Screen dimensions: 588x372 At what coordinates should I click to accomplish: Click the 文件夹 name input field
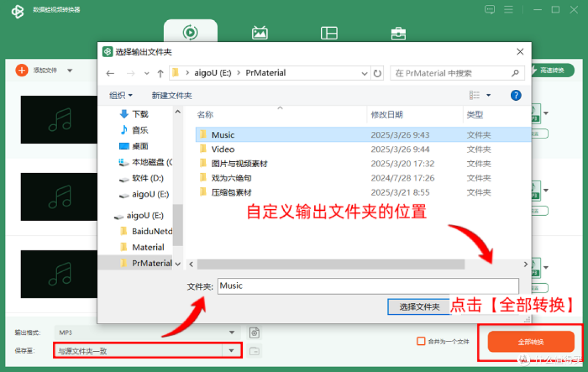pos(368,286)
